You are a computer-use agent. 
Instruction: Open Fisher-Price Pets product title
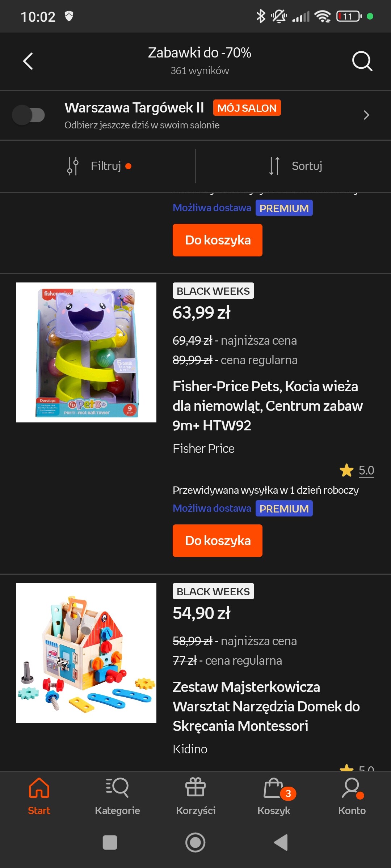[267, 406]
